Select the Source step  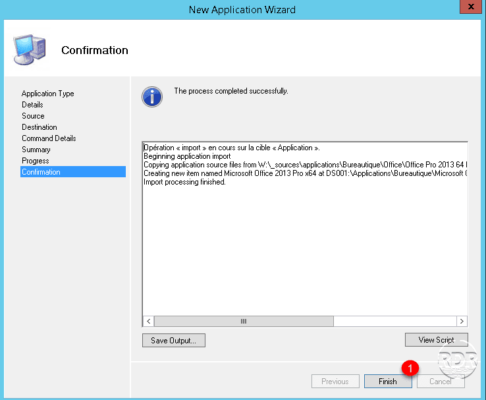point(33,116)
